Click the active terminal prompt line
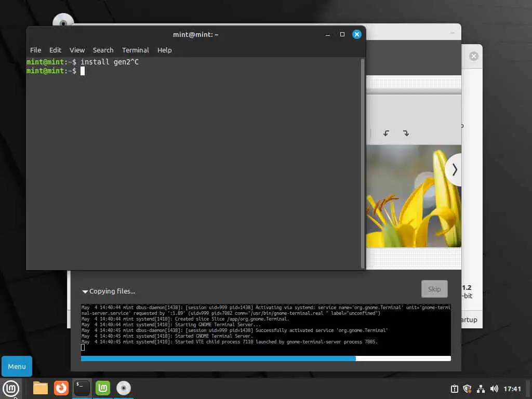Screen dimensions: 532x399 (56, 71)
